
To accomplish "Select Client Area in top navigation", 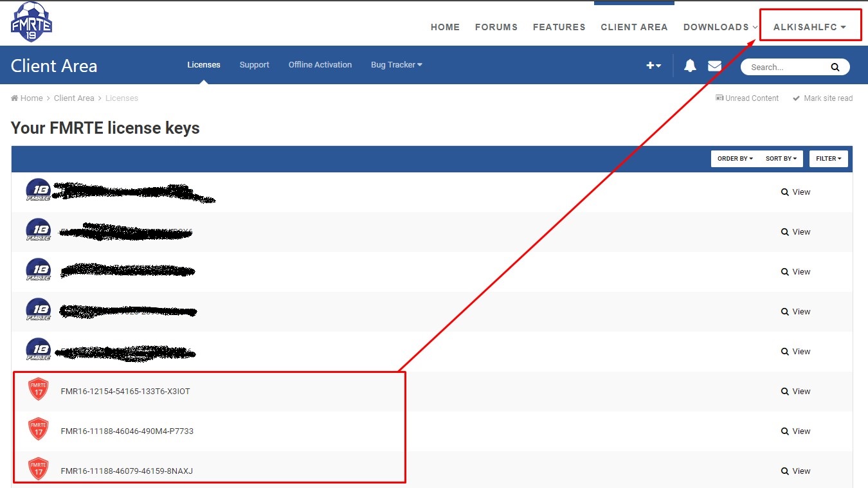I will coord(634,27).
